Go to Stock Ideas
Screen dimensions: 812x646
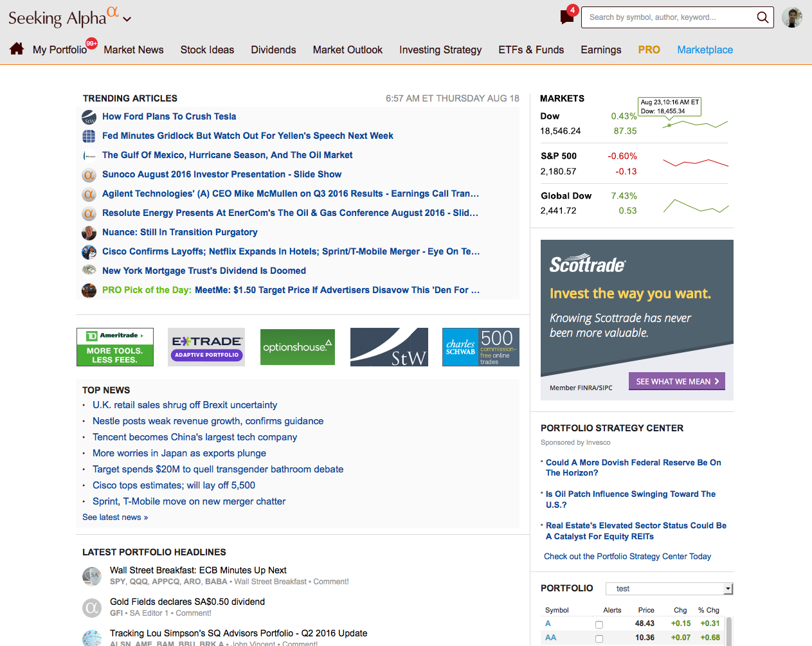pyautogui.click(x=207, y=49)
